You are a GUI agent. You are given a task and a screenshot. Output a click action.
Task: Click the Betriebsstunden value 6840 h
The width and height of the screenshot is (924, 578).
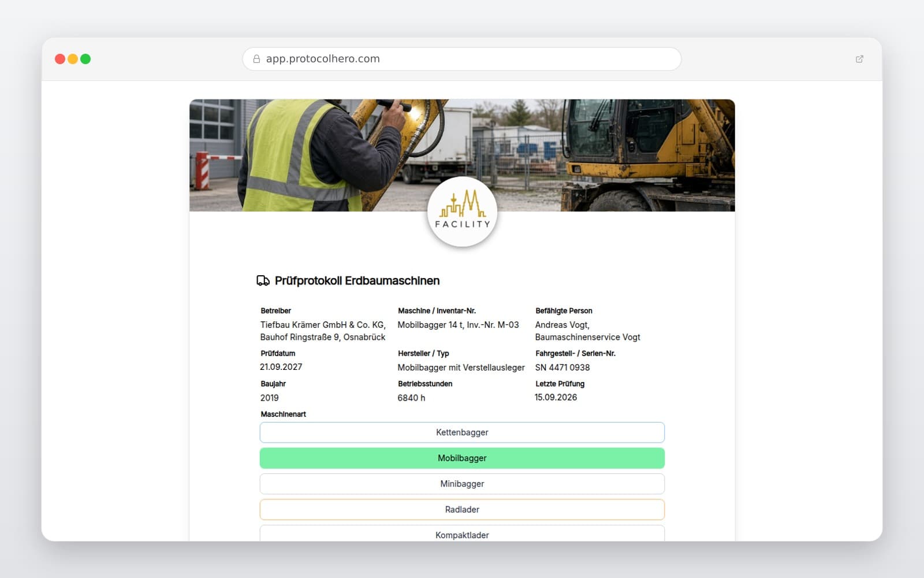point(411,398)
